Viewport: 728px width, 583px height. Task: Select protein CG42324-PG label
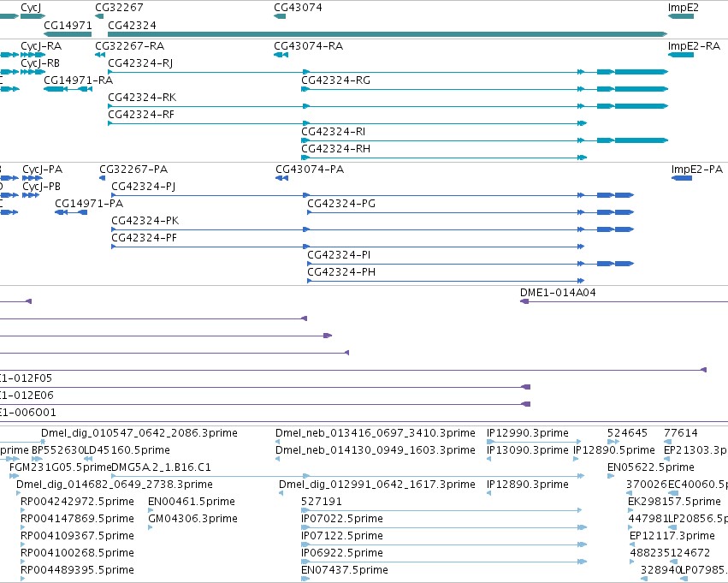pyautogui.click(x=341, y=204)
